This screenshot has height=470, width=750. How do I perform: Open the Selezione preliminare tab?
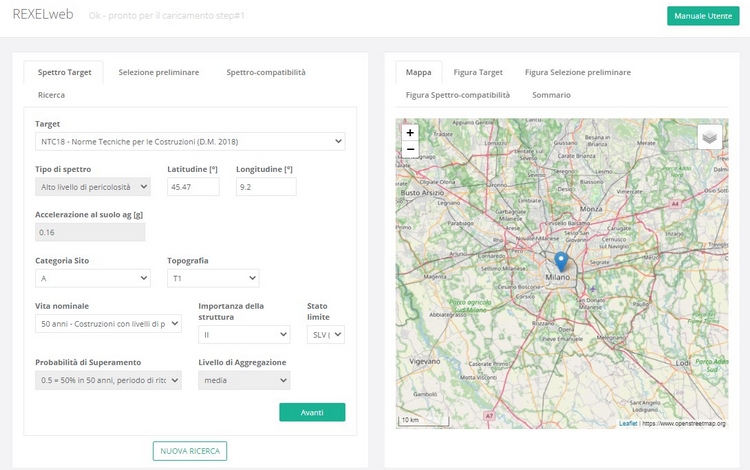pyautogui.click(x=159, y=72)
